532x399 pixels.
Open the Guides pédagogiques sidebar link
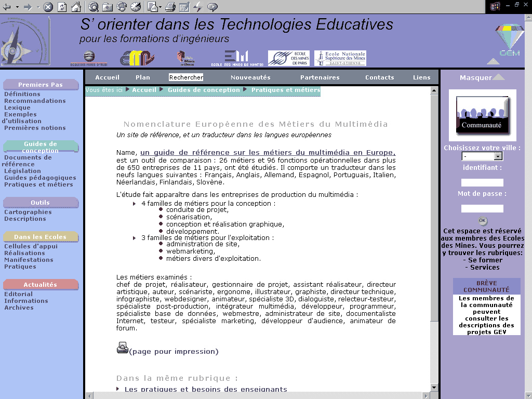coord(40,178)
